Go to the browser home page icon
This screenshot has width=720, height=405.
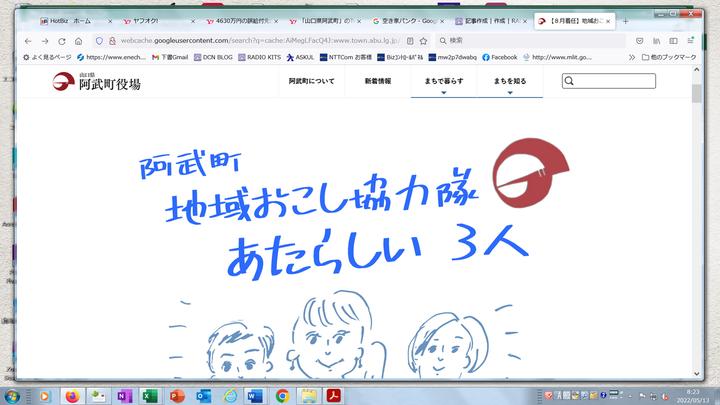[x=79, y=41]
